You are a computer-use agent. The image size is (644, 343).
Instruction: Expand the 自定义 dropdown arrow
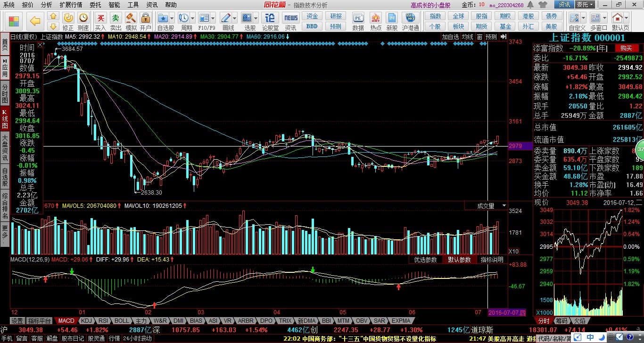click(x=583, y=19)
